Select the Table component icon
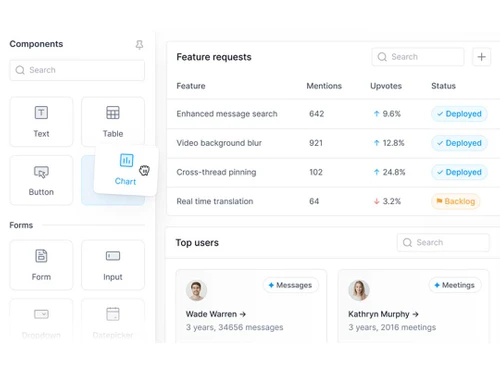 (x=113, y=113)
